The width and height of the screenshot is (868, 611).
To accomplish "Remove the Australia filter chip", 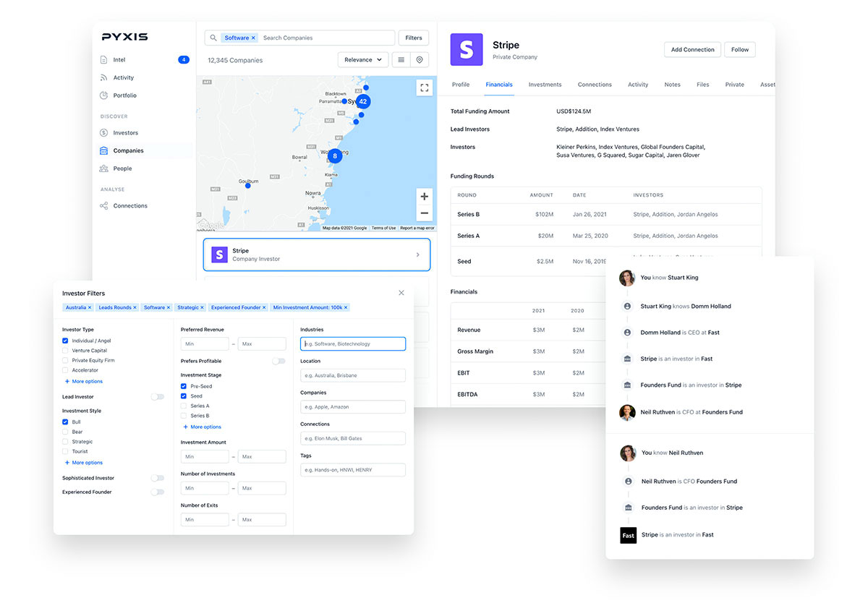I will [x=90, y=307].
